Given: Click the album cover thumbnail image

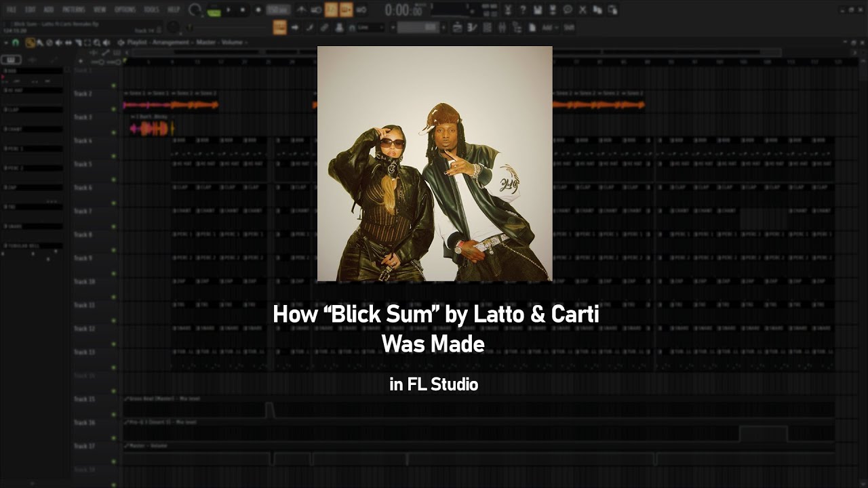Looking at the screenshot, I should point(435,163).
